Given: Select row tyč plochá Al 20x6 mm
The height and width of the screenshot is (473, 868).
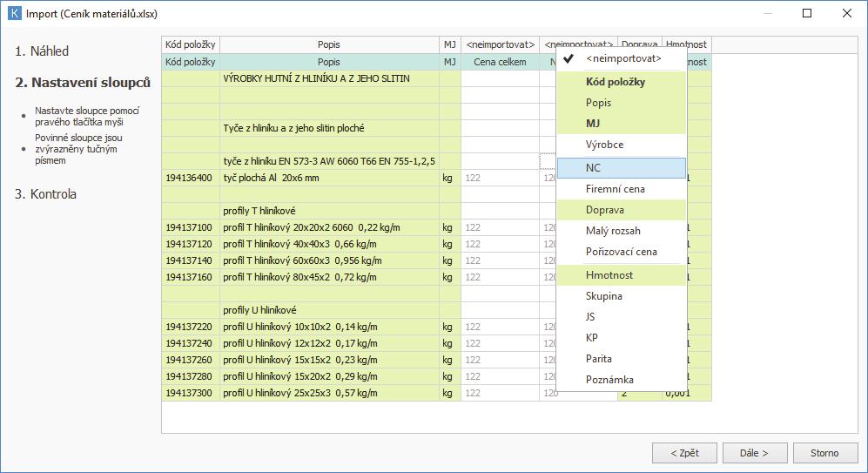Looking at the screenshot, I should [x=329, y=178].
